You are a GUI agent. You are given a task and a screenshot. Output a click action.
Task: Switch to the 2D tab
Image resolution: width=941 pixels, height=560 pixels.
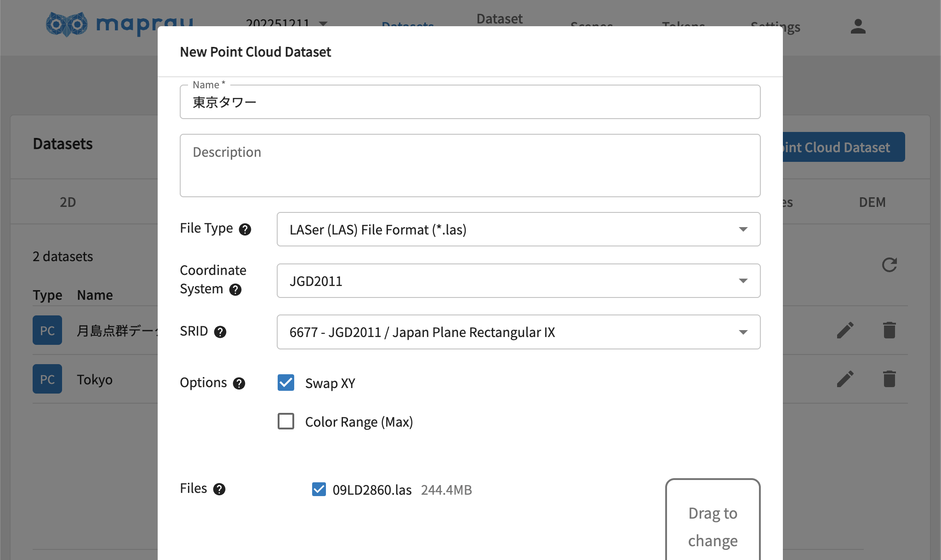68,202
